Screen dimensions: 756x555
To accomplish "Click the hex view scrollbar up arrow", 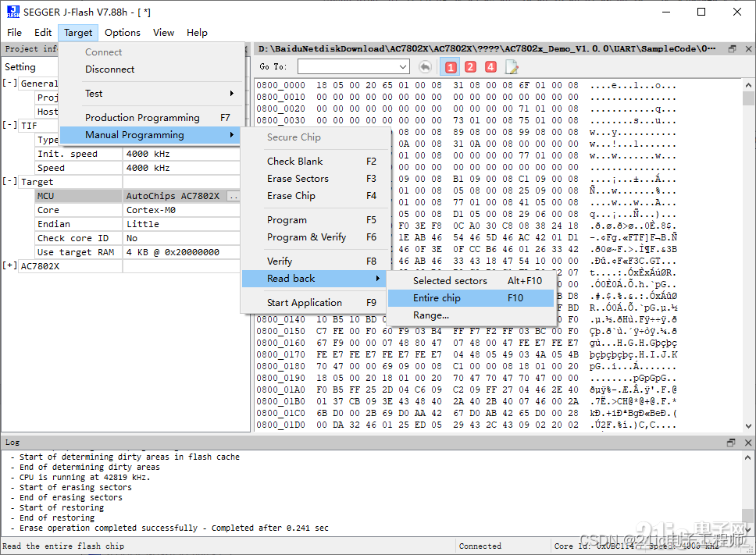I will (748, 85).
